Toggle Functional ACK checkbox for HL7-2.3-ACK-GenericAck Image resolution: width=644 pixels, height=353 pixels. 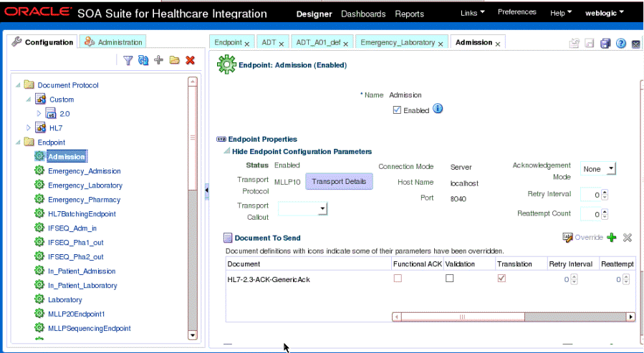tap(398, 279)
